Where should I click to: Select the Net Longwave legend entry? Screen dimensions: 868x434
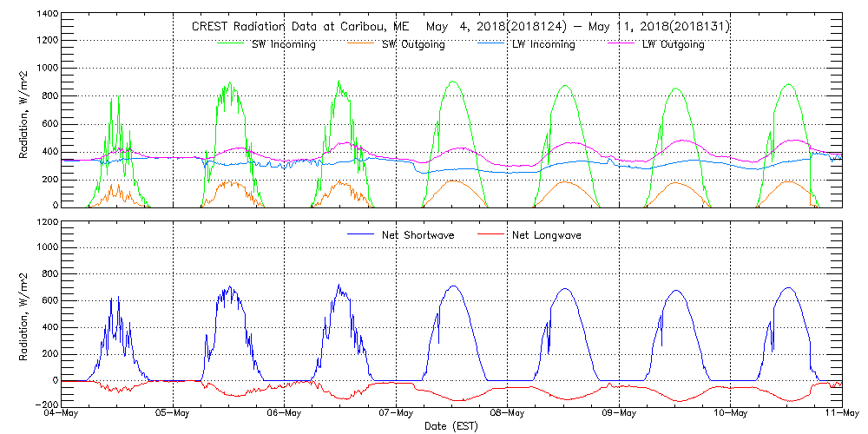pyautogui.click(x=548, y=235)
